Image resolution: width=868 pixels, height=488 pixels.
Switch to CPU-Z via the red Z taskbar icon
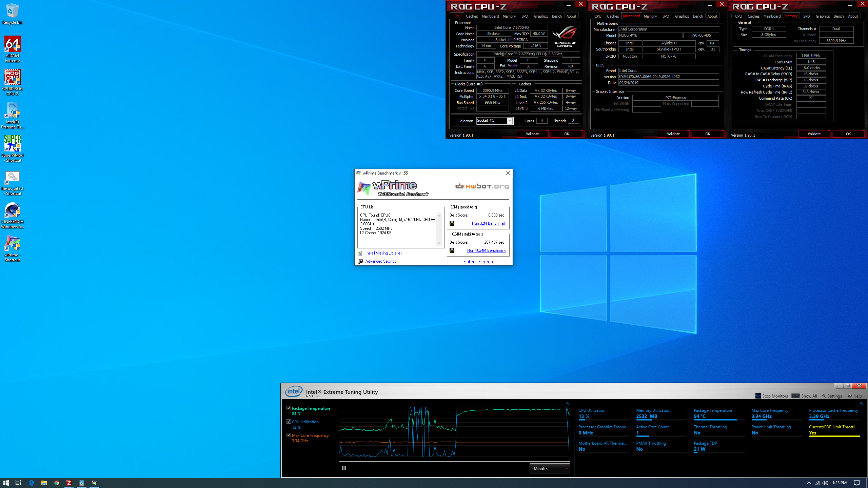tap(69, 483)
